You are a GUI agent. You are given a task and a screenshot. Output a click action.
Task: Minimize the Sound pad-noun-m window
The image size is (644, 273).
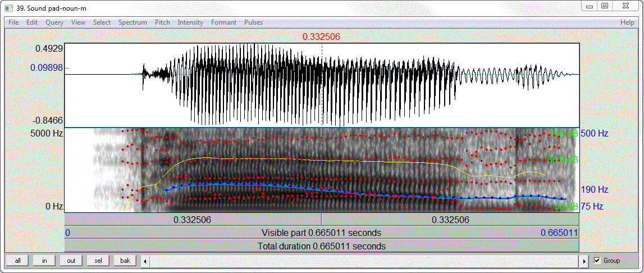pyautogui.click(x=590, y=6)
